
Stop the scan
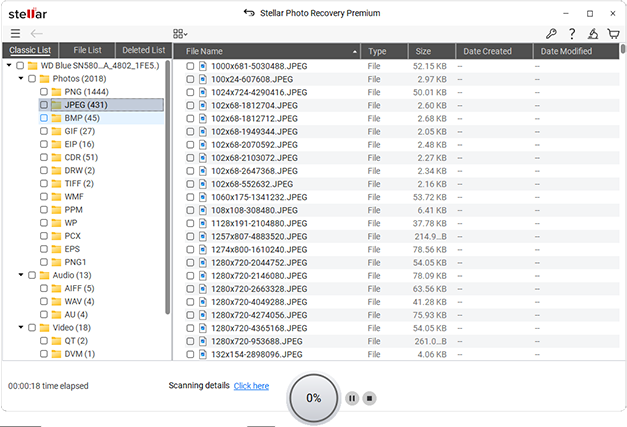click(x=369, y=398)
